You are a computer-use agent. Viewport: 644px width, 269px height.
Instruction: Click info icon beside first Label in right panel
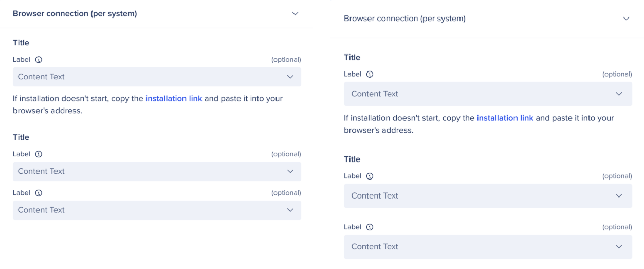[x=370, y=75]
